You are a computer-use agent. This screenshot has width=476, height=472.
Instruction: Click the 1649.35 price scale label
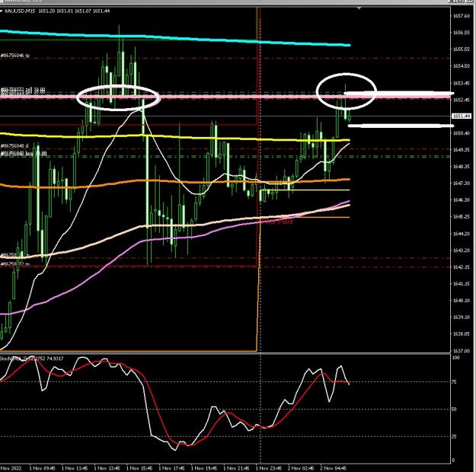click(461, 150)
